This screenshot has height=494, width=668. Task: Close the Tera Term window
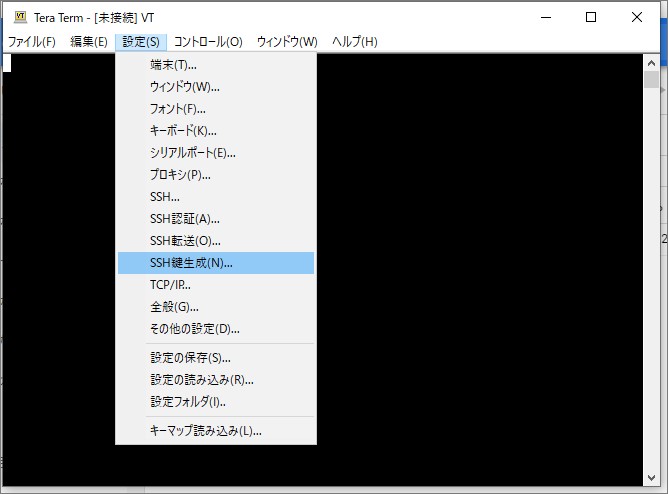point(636,17)
